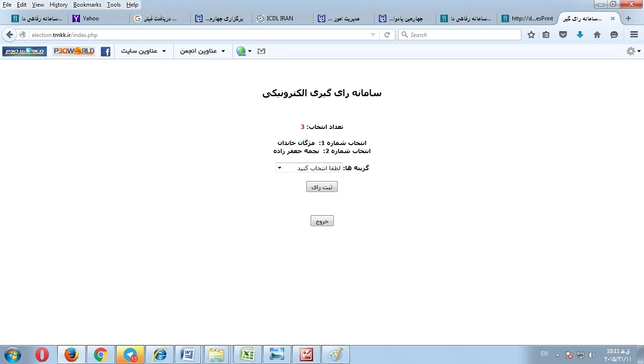Expand the عناوین سایت toolbar dropdown

(x=143, y=51)
